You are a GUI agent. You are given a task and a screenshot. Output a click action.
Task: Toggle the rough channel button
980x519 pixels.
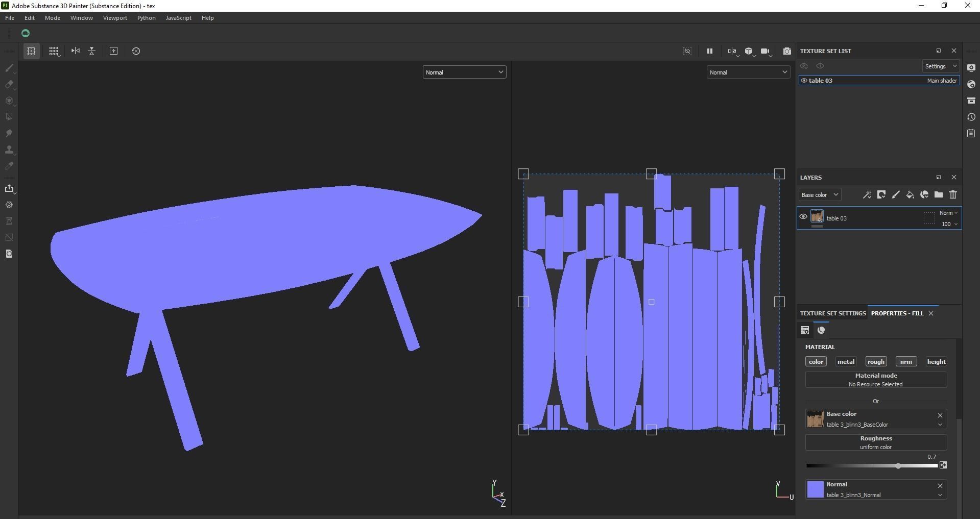(x=876, y=362)
